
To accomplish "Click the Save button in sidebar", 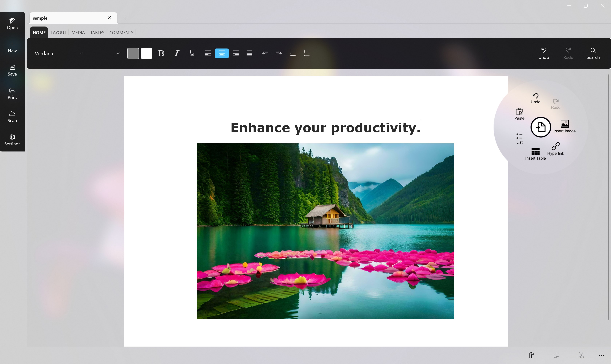I will click(x=12, y=70).
